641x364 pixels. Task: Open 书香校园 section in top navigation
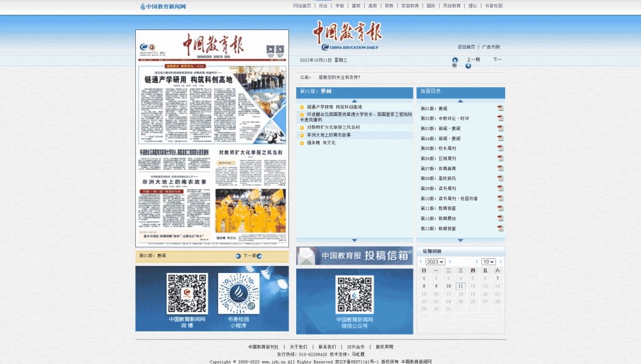point(494,6)
